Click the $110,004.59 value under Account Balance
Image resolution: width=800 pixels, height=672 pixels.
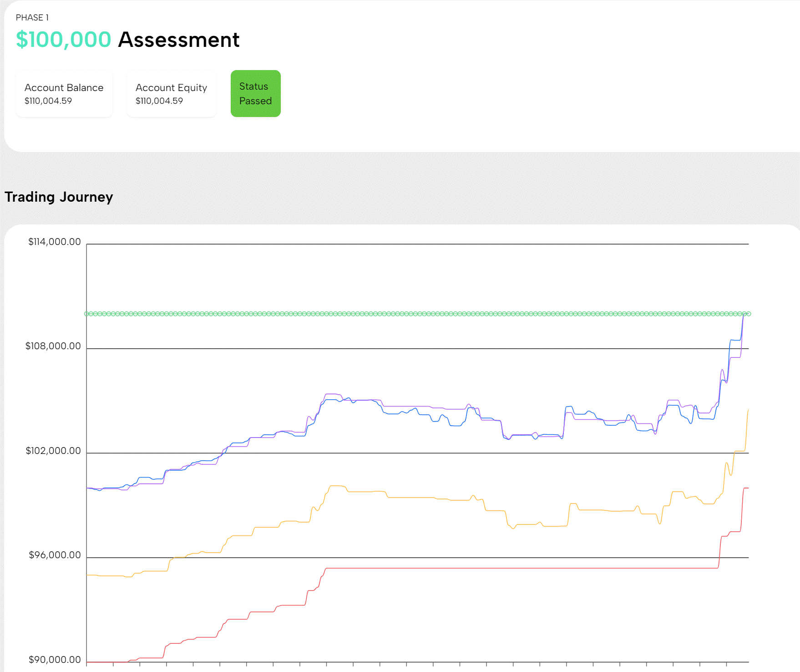48,101
